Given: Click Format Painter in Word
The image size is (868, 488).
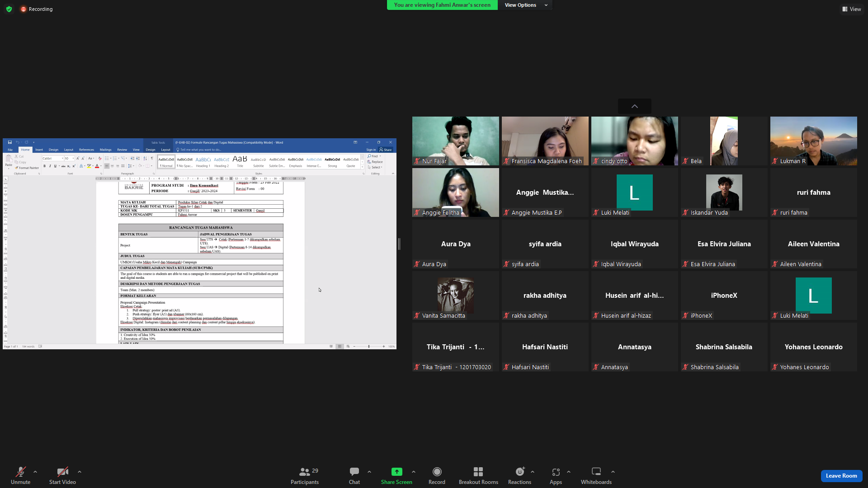Looking at the screenshot, I should tap(27, 168).
